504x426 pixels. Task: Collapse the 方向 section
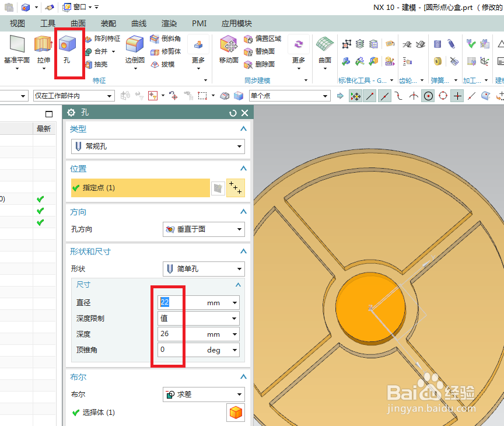[243, 212]
